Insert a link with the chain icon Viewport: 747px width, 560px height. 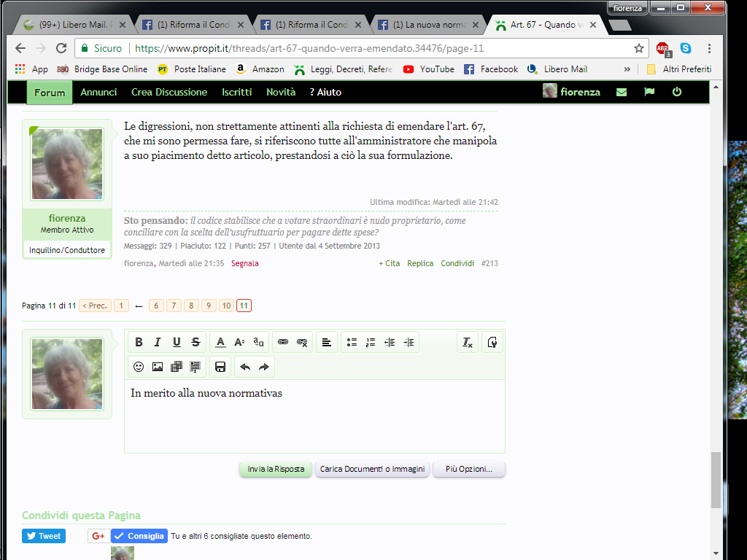coord(283,342)
